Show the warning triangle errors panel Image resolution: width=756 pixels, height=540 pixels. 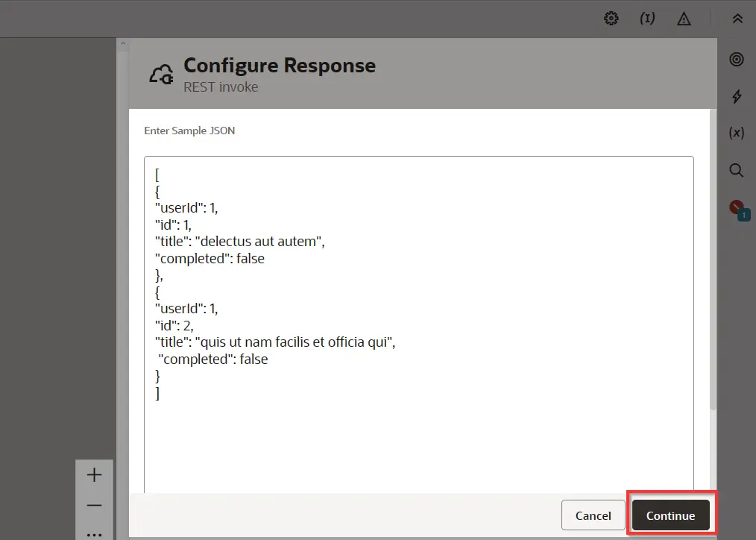point(684,19)
